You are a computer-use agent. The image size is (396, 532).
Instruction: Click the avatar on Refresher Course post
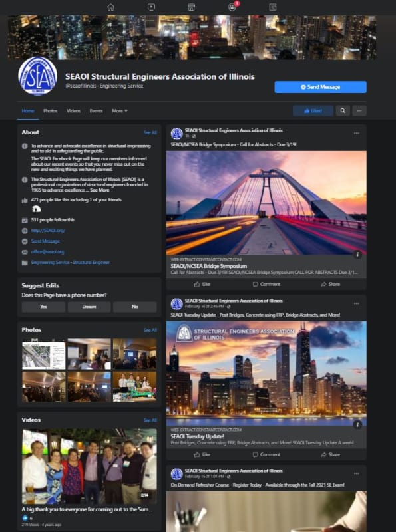coord(176,474)
